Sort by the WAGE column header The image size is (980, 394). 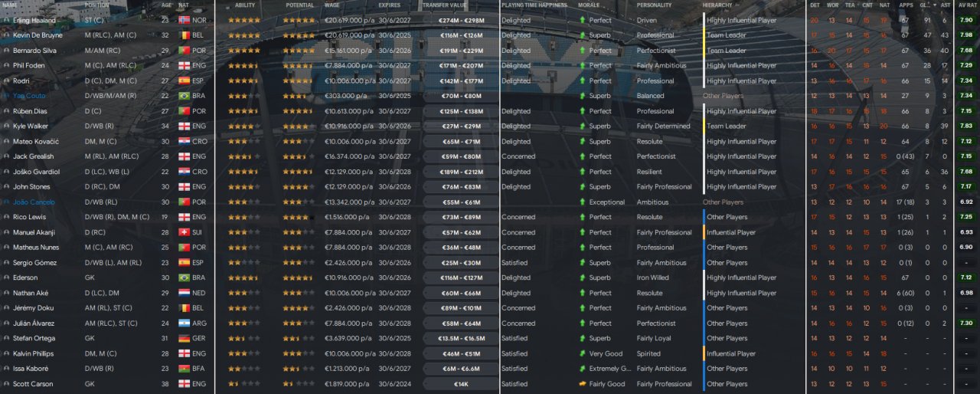point(333,5)
